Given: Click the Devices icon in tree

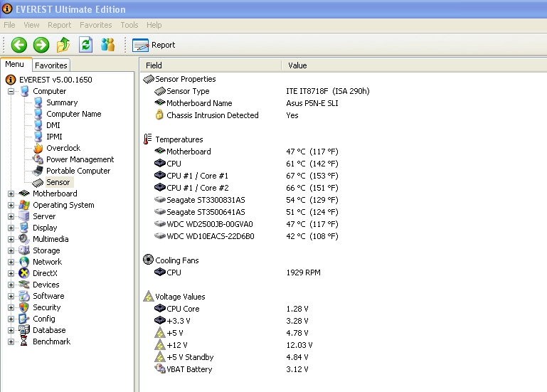Looking at the screenshot, I should [x=24, y=285].
